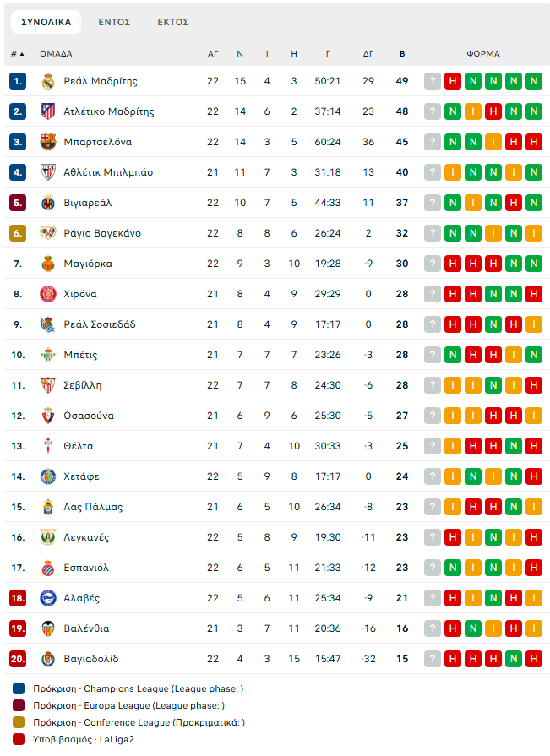This screenshot has height=756, width=550.
Task: Open the Μαγιόρκα team link
Action: [88, 264]
